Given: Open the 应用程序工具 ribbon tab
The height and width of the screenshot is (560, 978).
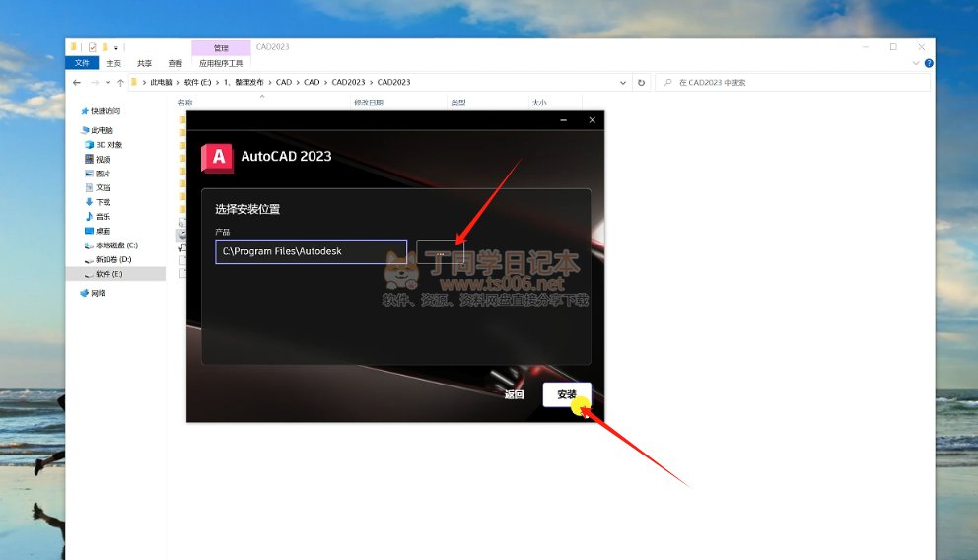Looking at the screenshot, I should click(221, 63).
